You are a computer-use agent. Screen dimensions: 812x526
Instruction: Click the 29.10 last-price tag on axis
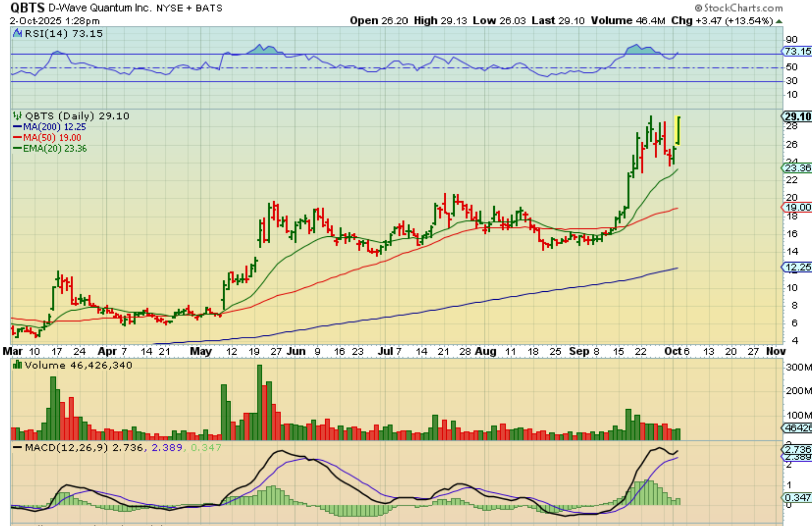797,116
